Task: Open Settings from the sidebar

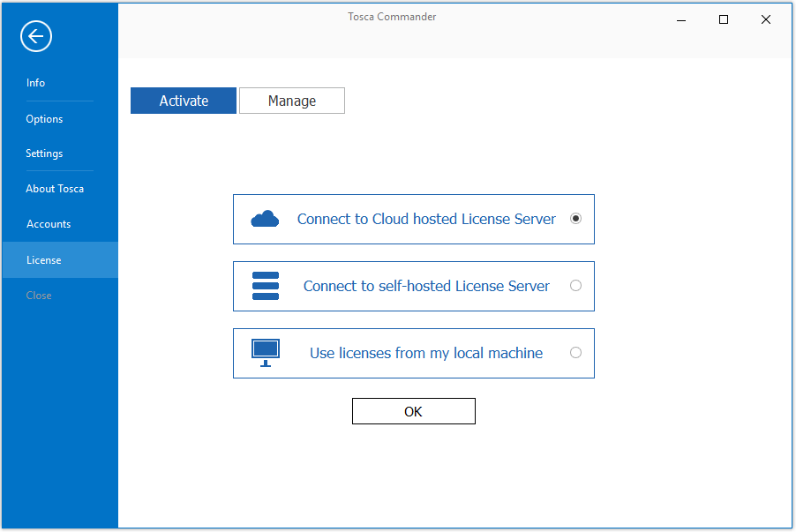Action: point(44,154)
